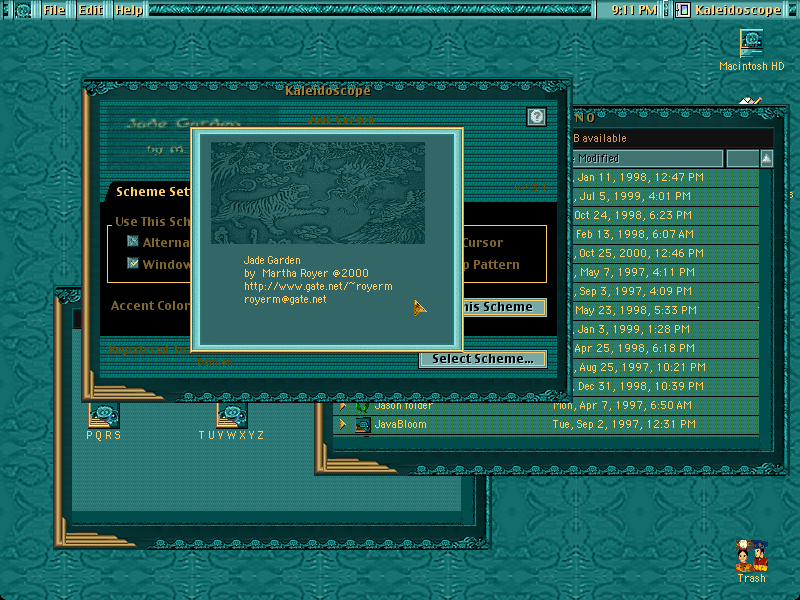This screenshot has height=600, width=800.
Task: Click the 9:11 PM menu bar clock
Action: pyautogui.click(x=634, y=10)
